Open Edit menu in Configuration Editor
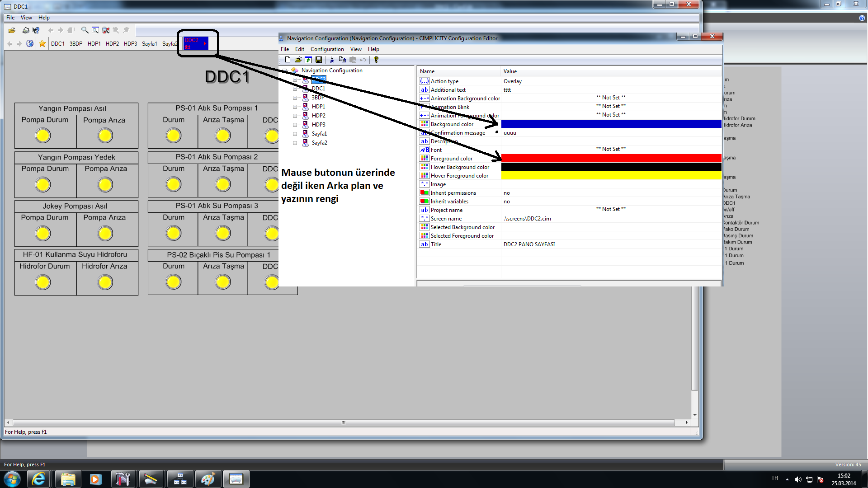 300,49
